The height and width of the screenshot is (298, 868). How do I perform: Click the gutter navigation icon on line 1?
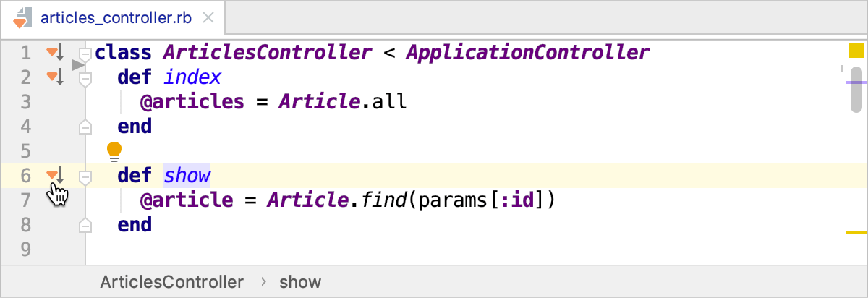pos(55,51)
